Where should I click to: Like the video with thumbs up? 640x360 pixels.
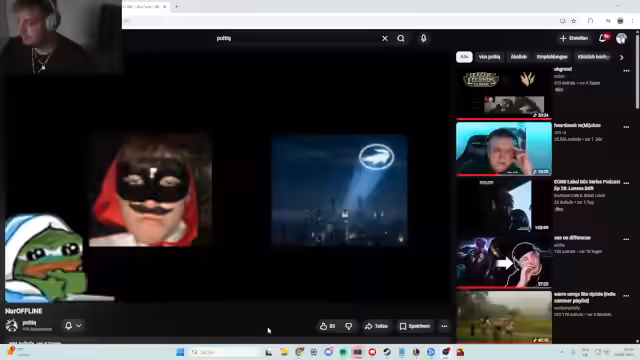[327, 326]
